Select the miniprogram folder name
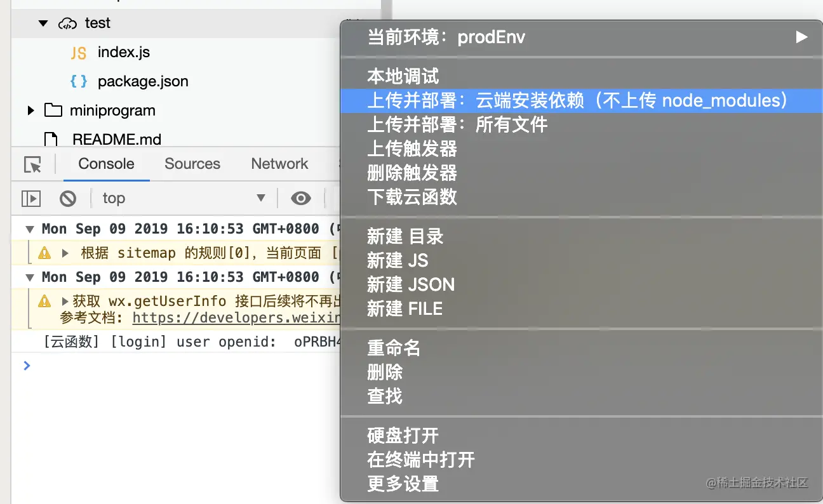 [112, 110]
